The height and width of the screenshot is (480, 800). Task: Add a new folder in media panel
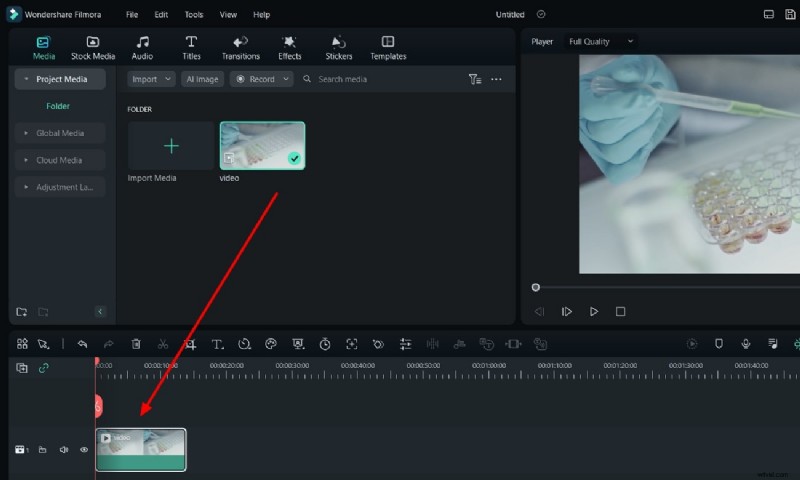[x=21, y=312]
